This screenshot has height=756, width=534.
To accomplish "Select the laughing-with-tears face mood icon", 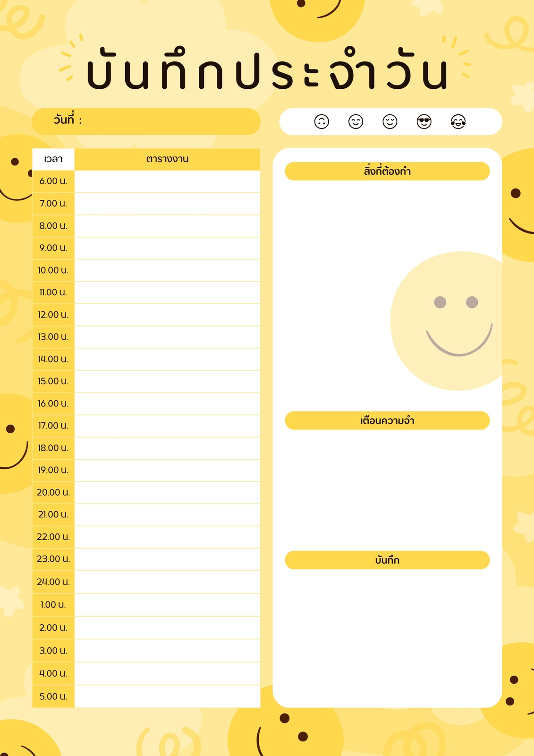I will click(x=458, y=122).
